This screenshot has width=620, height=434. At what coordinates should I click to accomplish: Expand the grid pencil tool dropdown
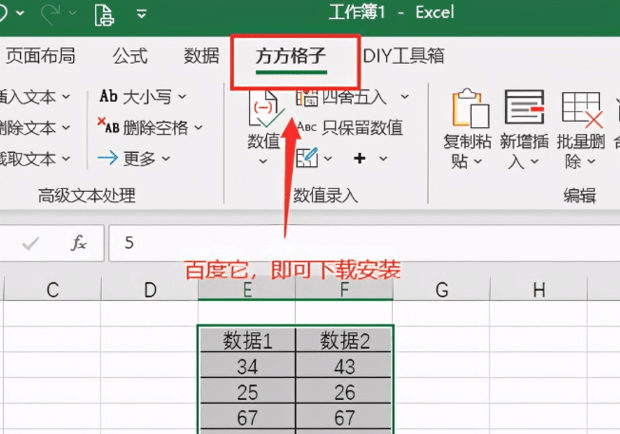click(x=328, y=159)
